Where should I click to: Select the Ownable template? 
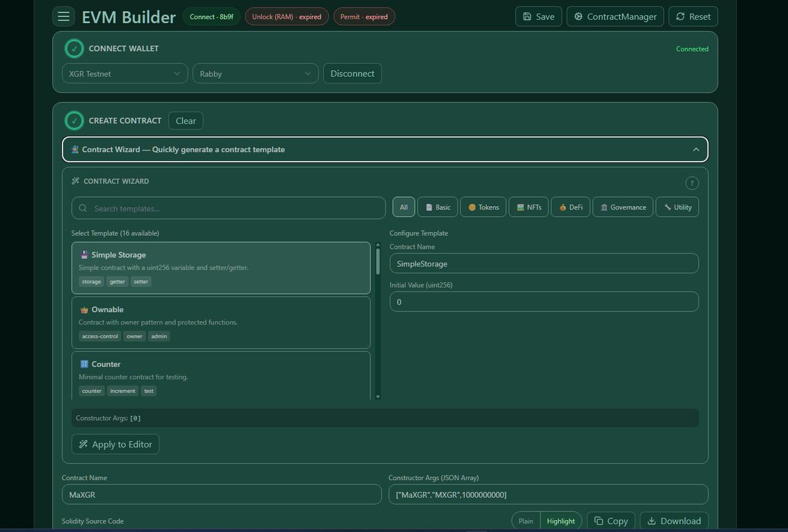pos(221,322)
